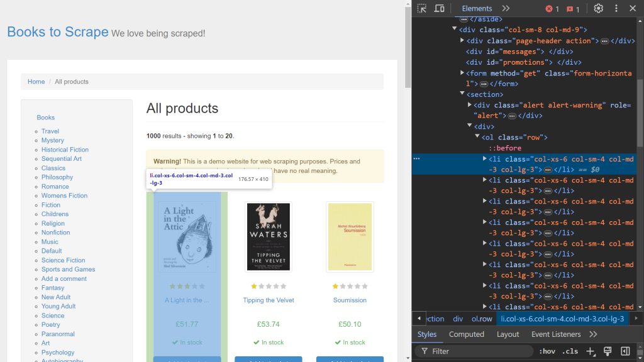The width and height of the screenshot is (644, 362).
Task: Collapse the section element node
Action: (462, 94)
